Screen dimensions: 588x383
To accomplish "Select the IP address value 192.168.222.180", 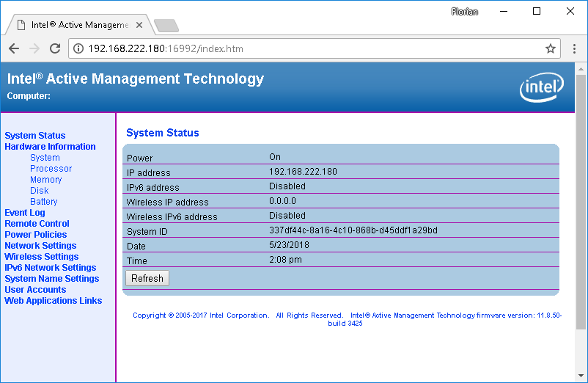I will (303, 172).
